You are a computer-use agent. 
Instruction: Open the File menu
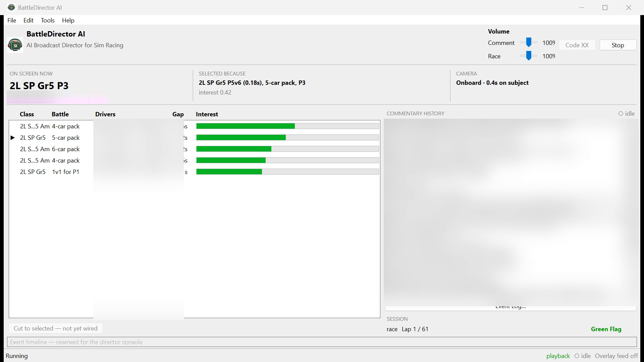click(12, 20)
